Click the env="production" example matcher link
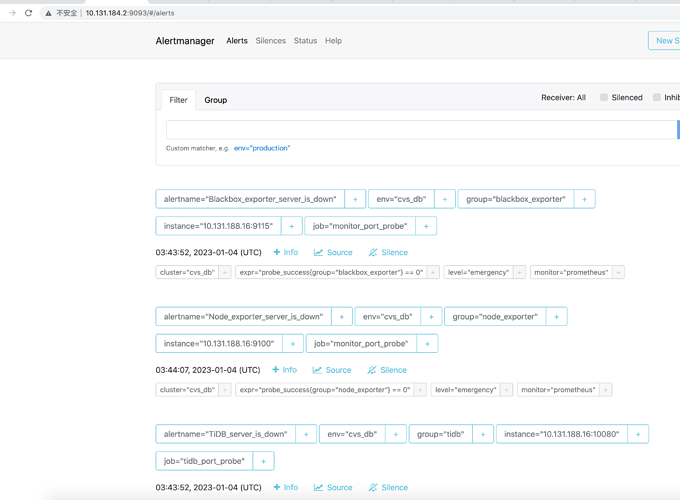The height and width of the screenshot is (500, 680). pos(262,148)
